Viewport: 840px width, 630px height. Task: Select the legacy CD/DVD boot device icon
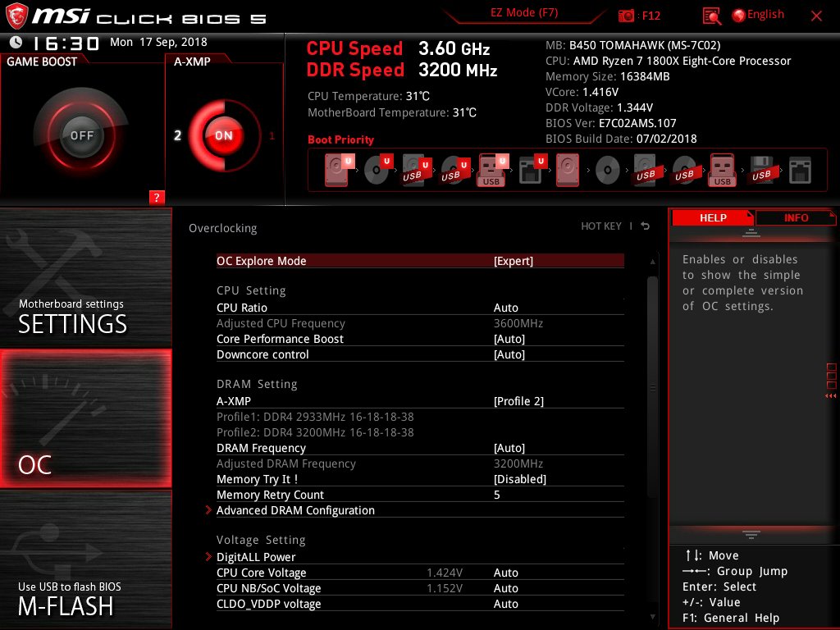click(x=608, y=171)
